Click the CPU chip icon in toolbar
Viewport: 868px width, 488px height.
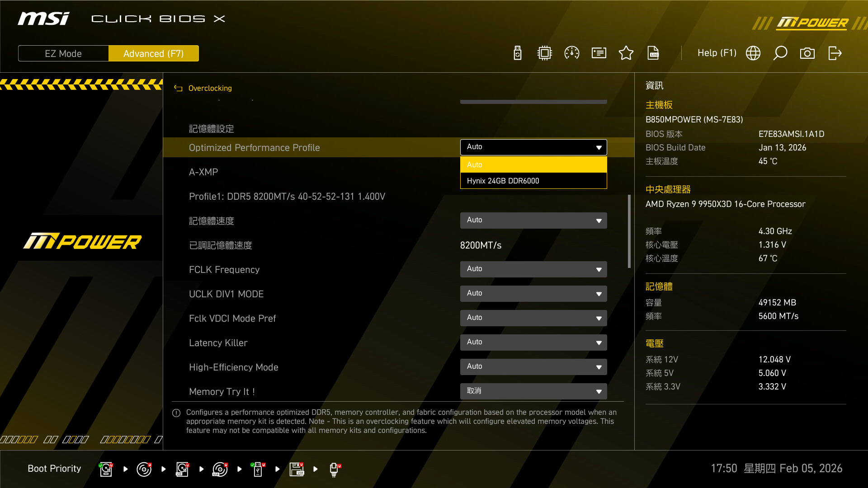pos(545,53)
